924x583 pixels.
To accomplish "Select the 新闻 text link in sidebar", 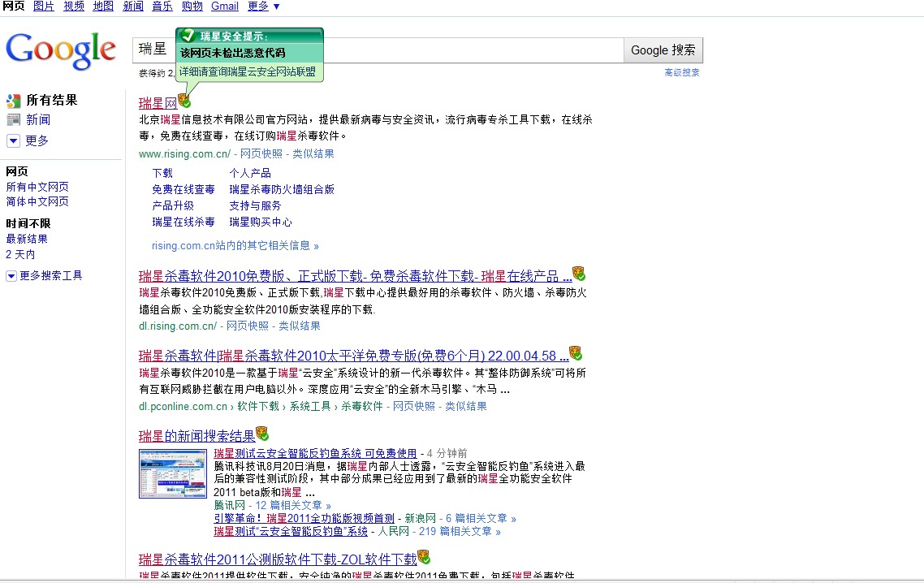I will click(x=38, y=120).
